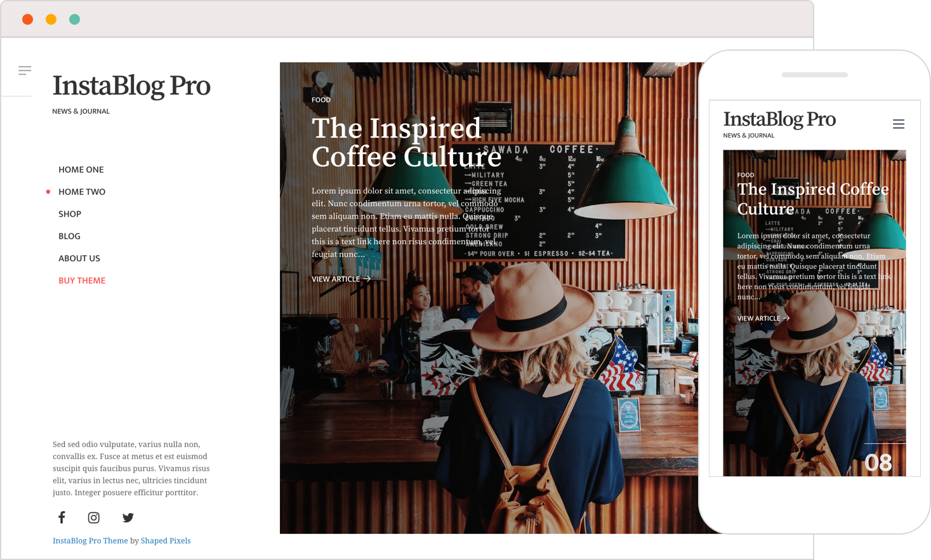Click the red window dot

click(27, 20)
